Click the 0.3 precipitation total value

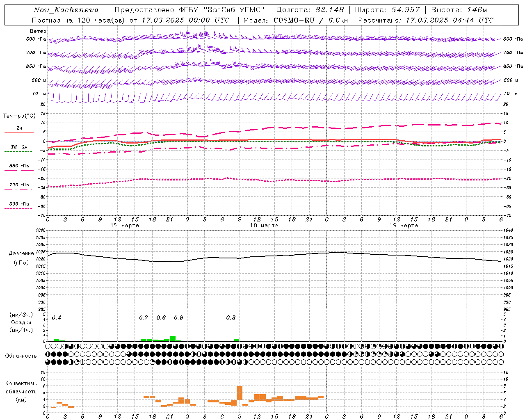[231, 318]
